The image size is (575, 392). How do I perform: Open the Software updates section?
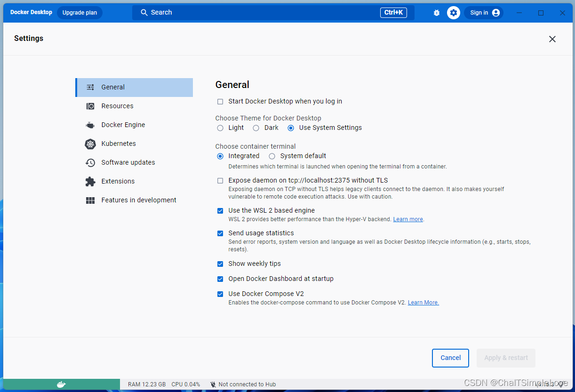pos(134,163)
